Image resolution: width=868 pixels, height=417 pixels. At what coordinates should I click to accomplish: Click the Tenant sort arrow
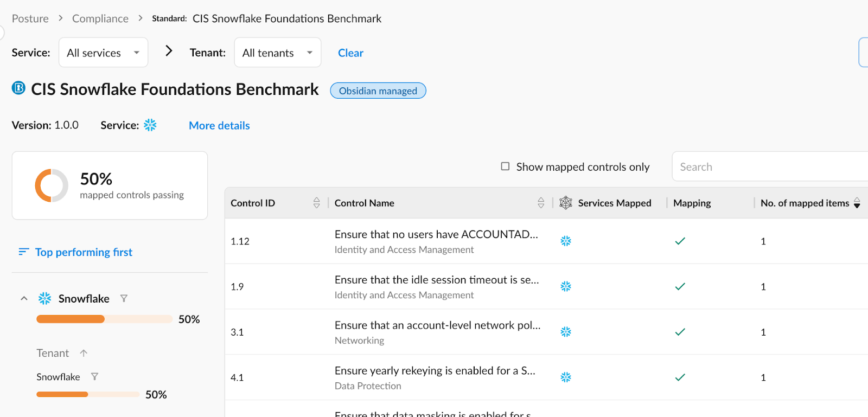point(84,353)
